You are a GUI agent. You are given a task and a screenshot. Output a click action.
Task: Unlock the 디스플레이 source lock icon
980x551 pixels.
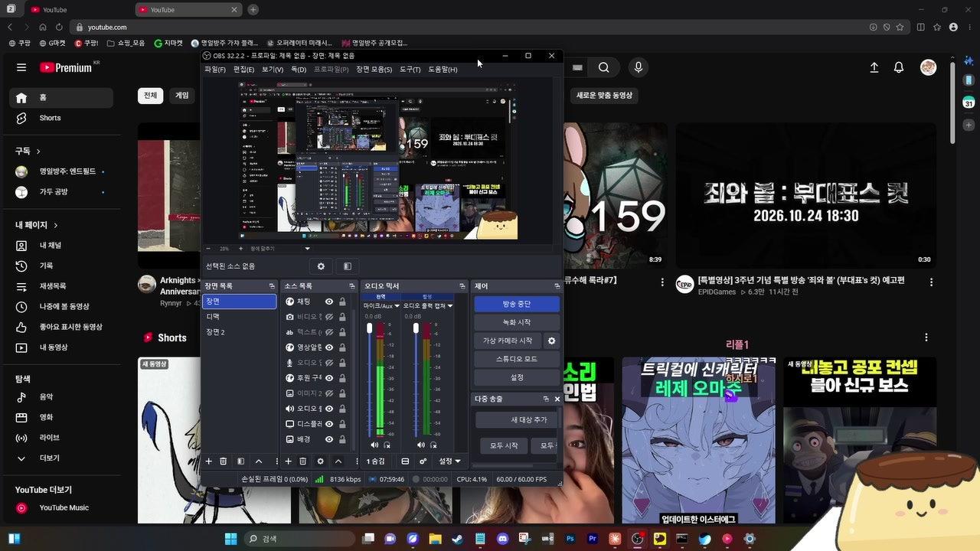[x=342, y=424]
